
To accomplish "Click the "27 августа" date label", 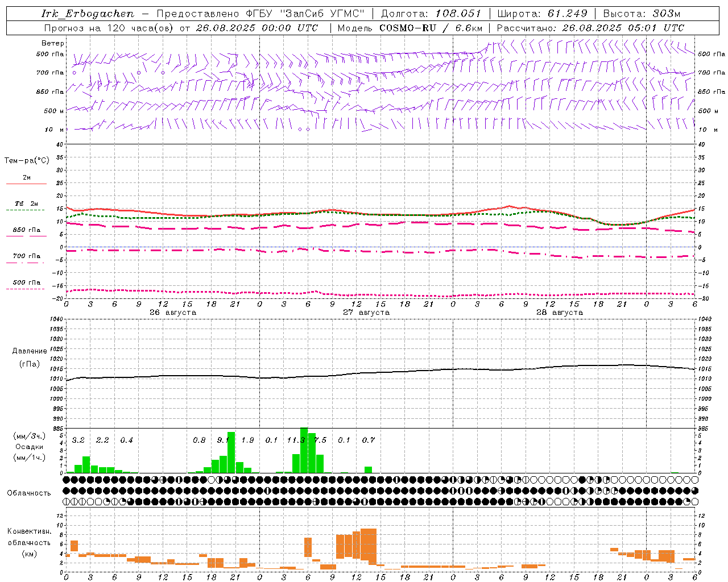I will (x=366, y=313).
